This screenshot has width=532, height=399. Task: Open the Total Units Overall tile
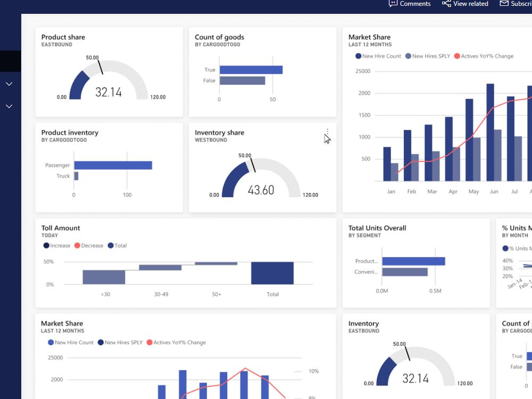377,228
